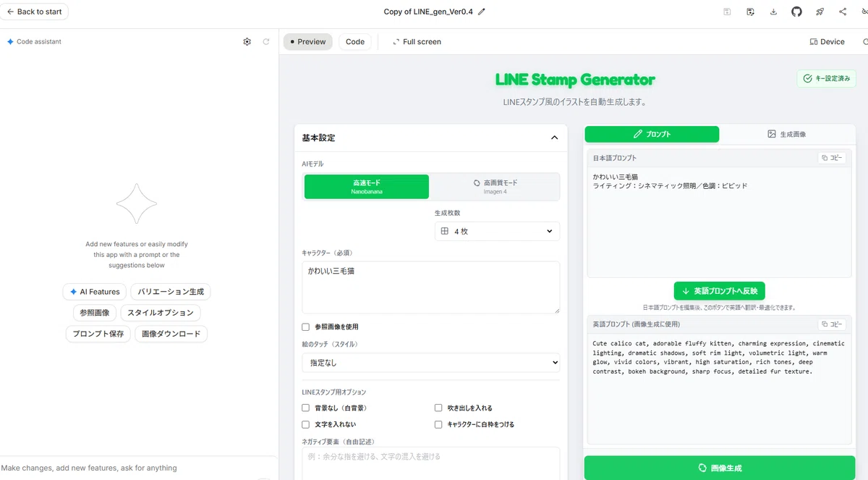Click the sparkle icon on AI Features chip

click(73, 292)
